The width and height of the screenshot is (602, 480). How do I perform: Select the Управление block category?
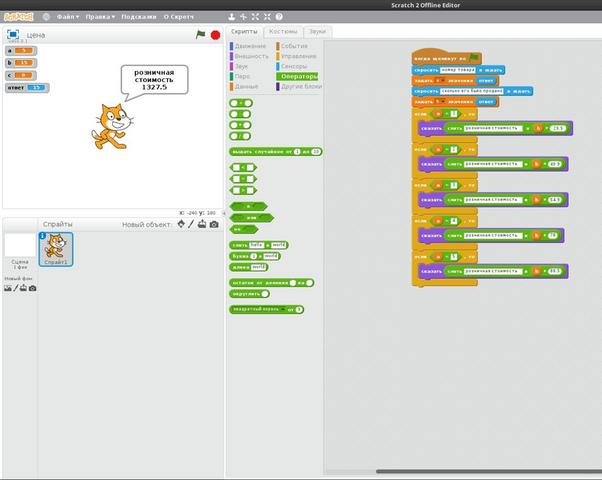(296, 56)
